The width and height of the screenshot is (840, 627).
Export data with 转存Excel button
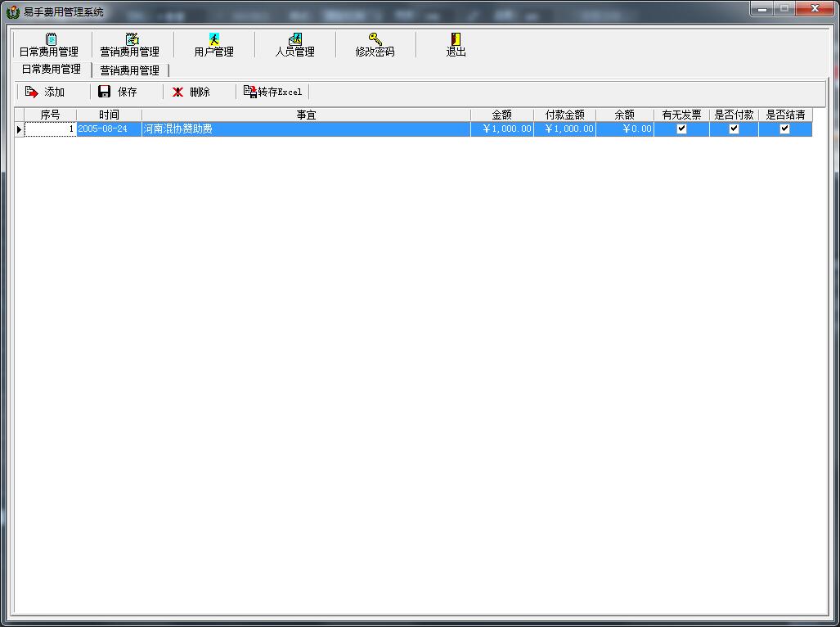click(272, 92)
